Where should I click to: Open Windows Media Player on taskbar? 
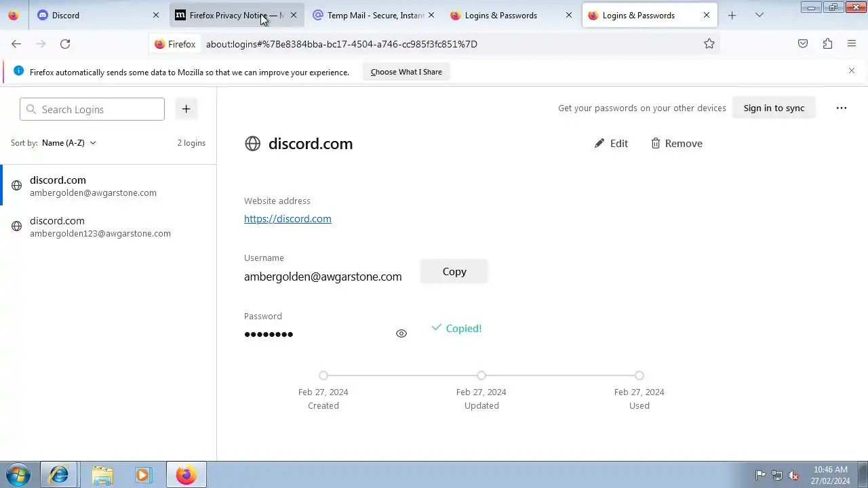(x=142, y=474)
